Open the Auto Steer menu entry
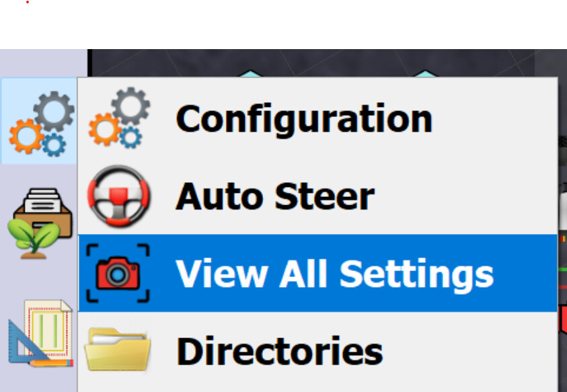The width and height of the screenshot is (567, 392). (x=317, y=196)
